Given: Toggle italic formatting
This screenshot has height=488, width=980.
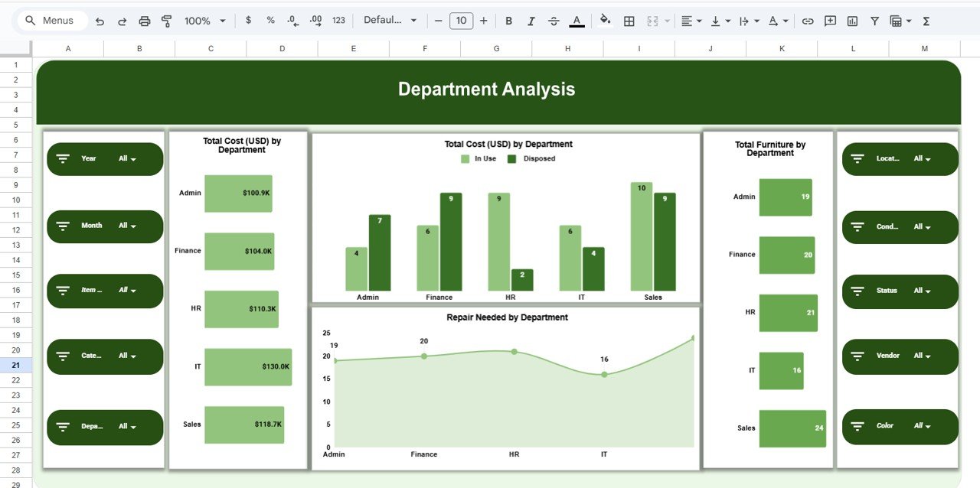Looking at the screenshot, I should point(531,21).
